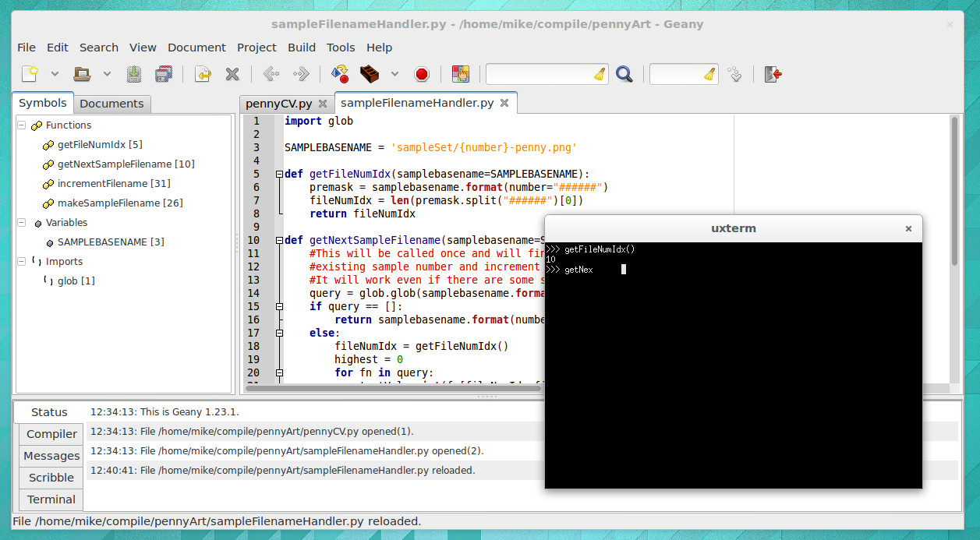Image resolution: width=980 pixels, height=540 pixels.
Task: Switch to the Terminal panel
Action: pos(50,499)
